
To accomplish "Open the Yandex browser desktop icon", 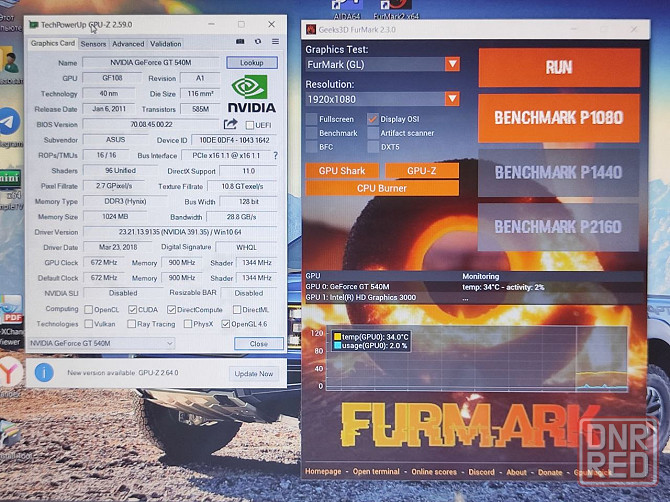I will click(10, 372).
